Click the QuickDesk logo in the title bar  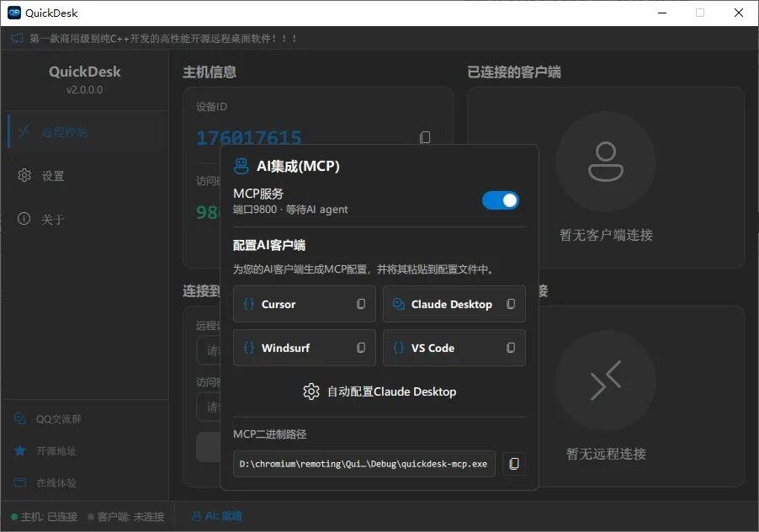coord(14,12)
